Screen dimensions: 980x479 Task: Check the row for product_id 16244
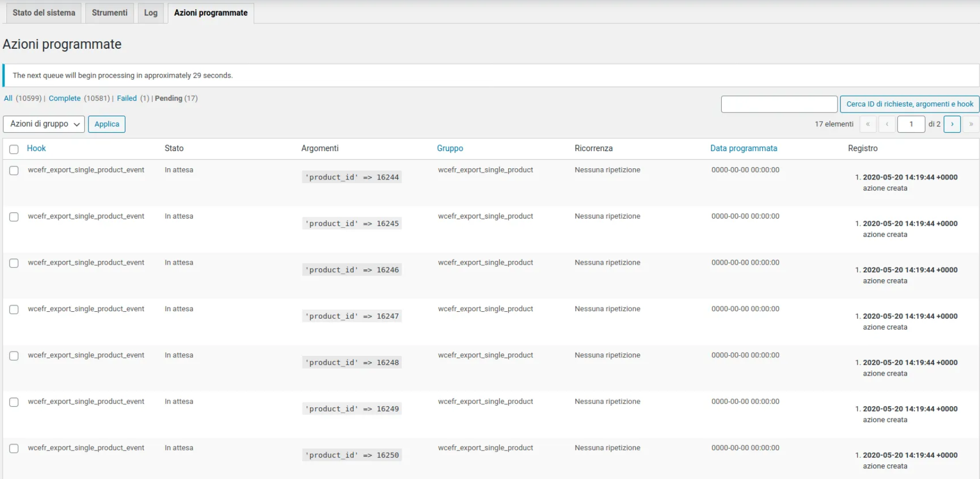pyautogui.click(x=14, y=170)
